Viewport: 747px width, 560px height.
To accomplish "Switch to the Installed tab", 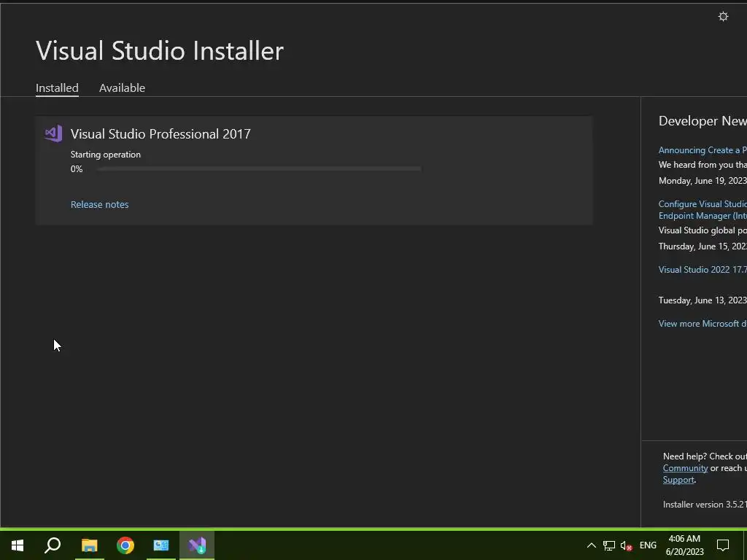I will click(57, 88).
